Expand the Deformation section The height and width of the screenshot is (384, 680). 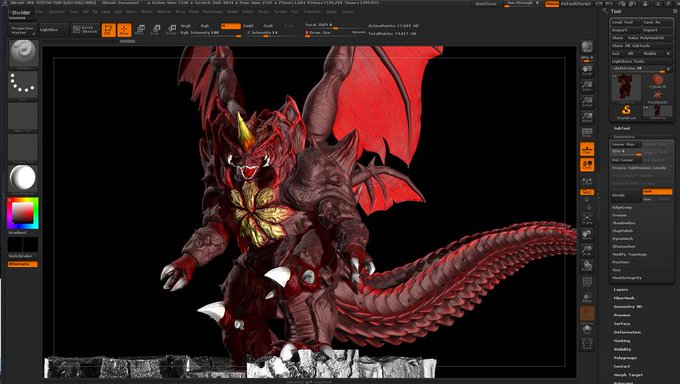pos(627,332)
